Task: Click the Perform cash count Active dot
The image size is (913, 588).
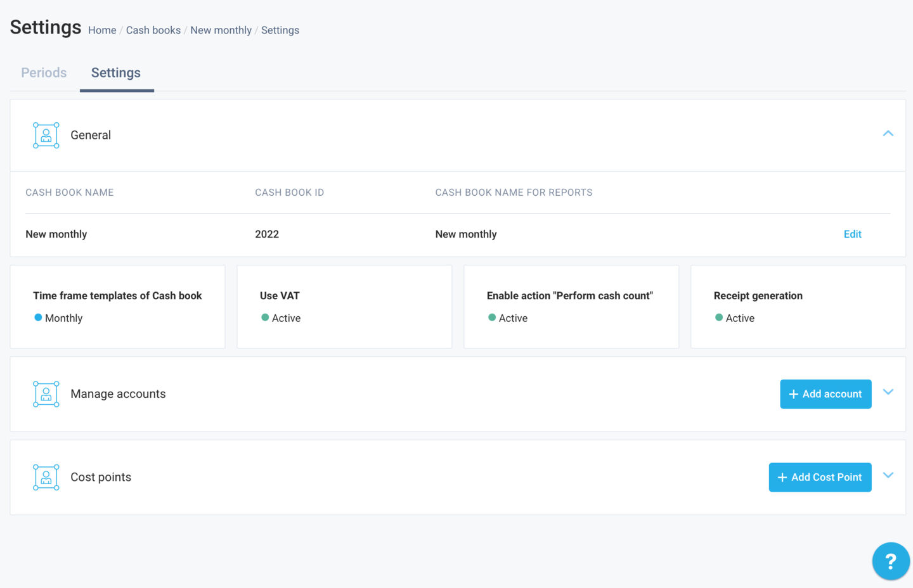Action: coord(492,317)
